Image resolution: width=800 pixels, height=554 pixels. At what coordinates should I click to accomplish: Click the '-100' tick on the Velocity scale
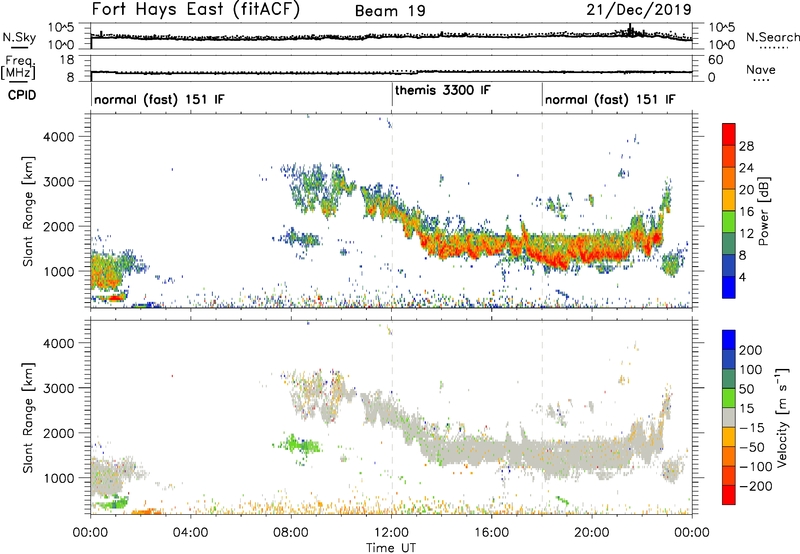pos(756,467)
